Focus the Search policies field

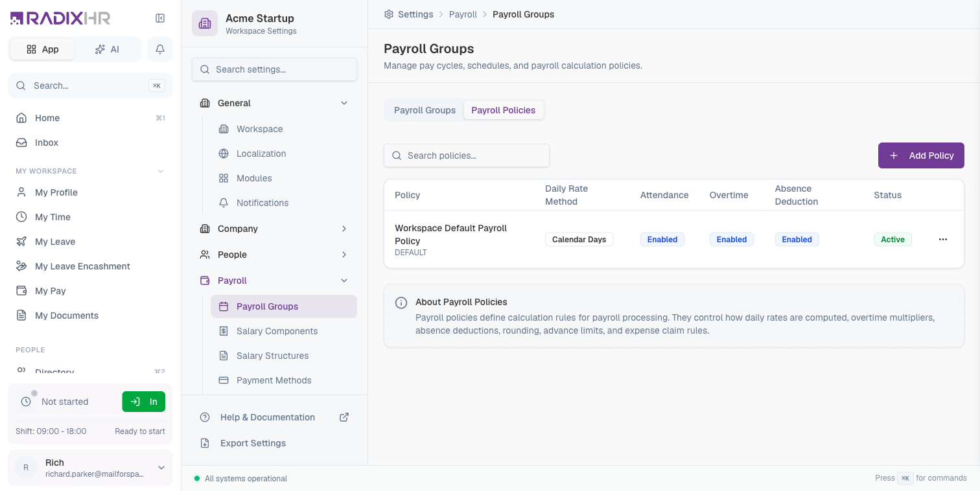(x=467, y=155)
